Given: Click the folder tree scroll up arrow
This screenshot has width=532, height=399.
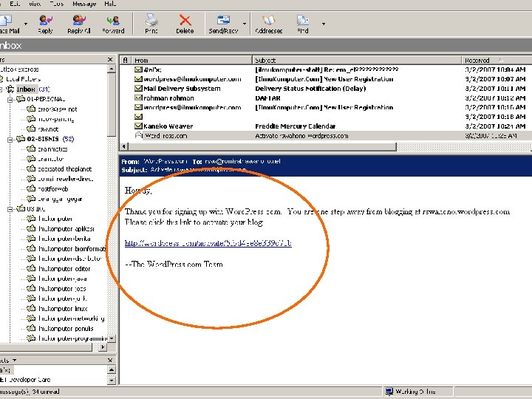Looking at the screenshot, I should [x=112, y=69].
